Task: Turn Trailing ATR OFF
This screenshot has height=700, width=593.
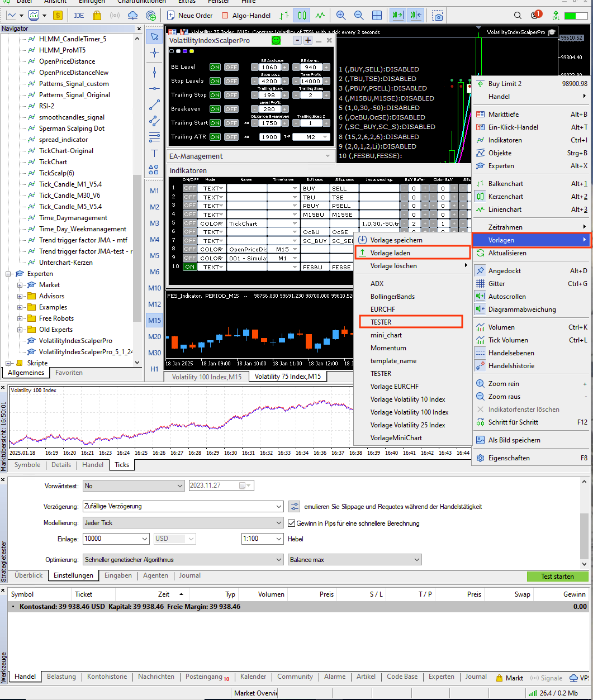Action: (x=231, y=137)
